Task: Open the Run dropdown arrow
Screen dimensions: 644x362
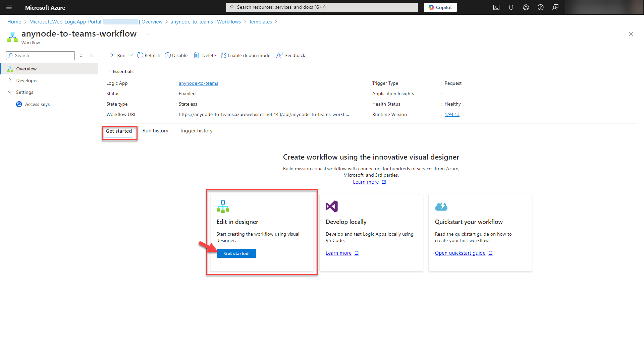Action: pyautogui.click(x=130, y=55)
